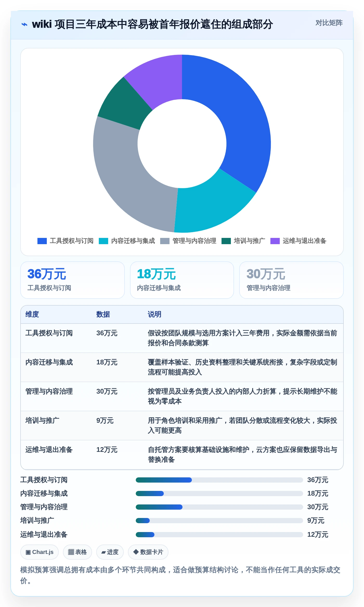
Task: Click the description starting with 按管理员及业务负责人
Action: point(243,396)
